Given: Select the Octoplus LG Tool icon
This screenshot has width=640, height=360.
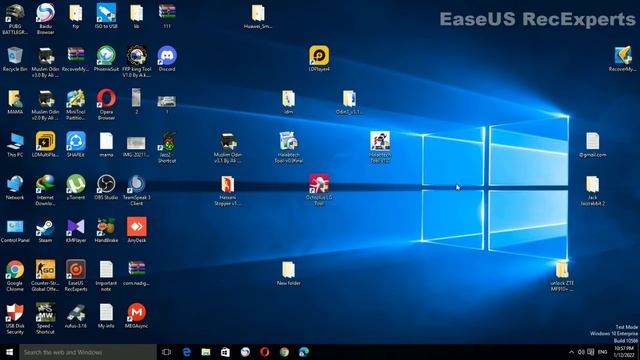Looking at the screenshot, I should point(319,190).
